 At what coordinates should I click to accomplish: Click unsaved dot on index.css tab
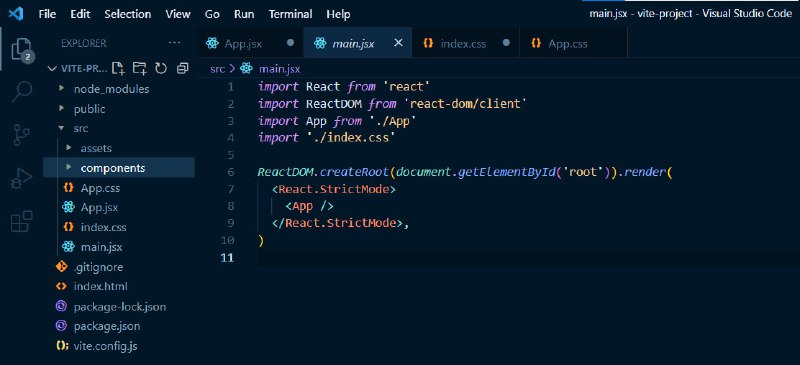(x=506, y=43)
